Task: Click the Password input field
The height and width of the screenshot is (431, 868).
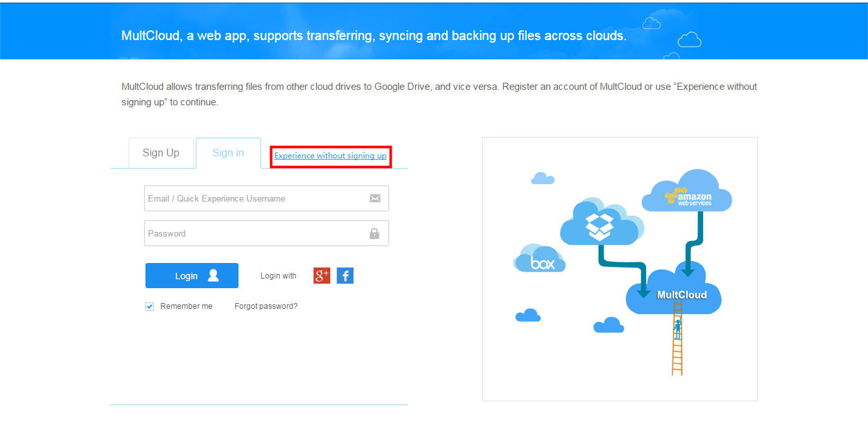Action: [x=259, y=233]
